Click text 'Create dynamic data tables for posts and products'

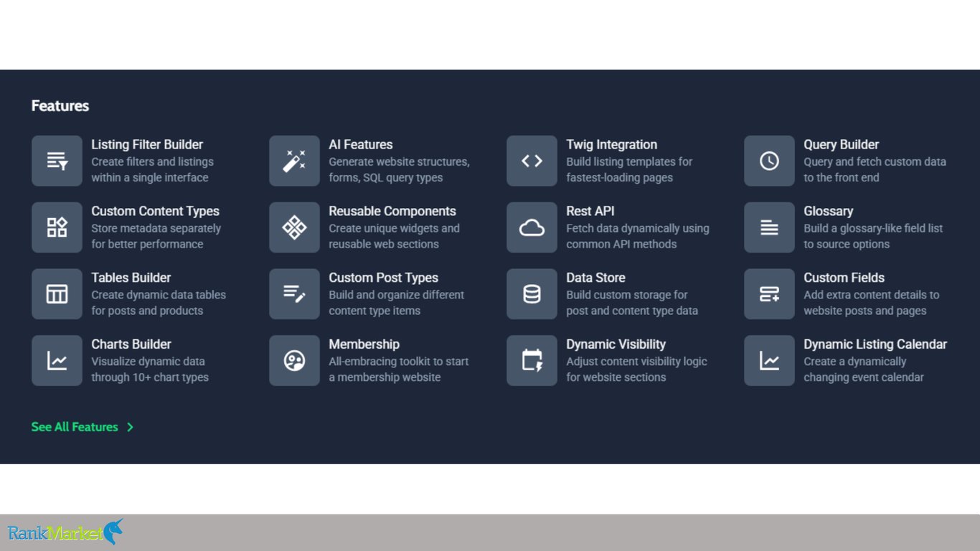[159, 303]
